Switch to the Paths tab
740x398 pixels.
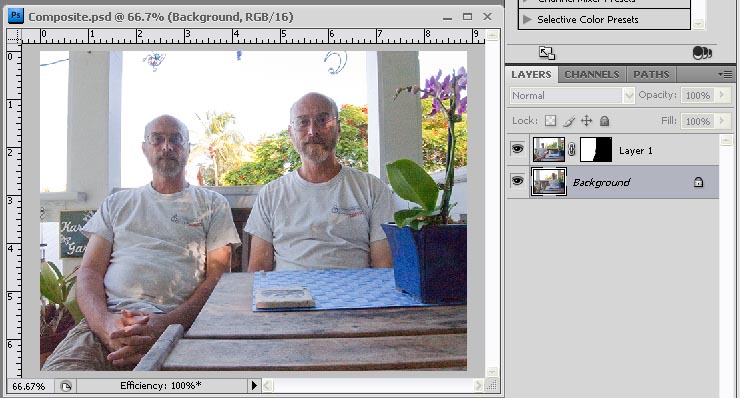click(x=651, y=74)
